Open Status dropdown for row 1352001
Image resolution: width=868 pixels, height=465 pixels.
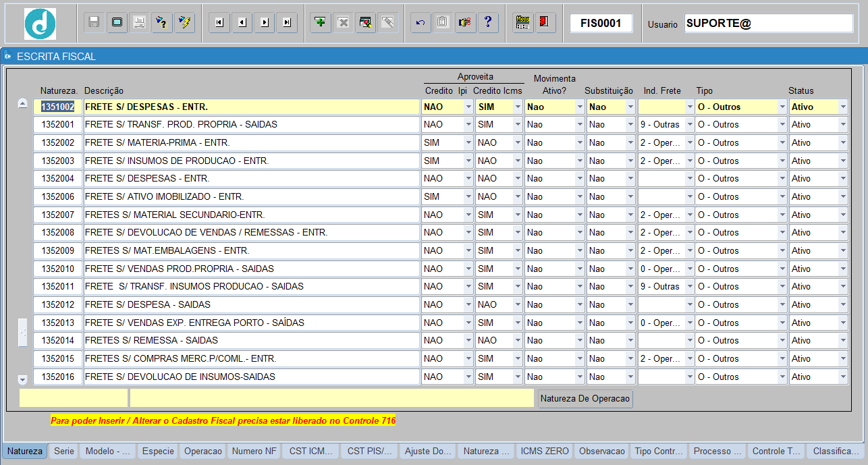point(842,125)
